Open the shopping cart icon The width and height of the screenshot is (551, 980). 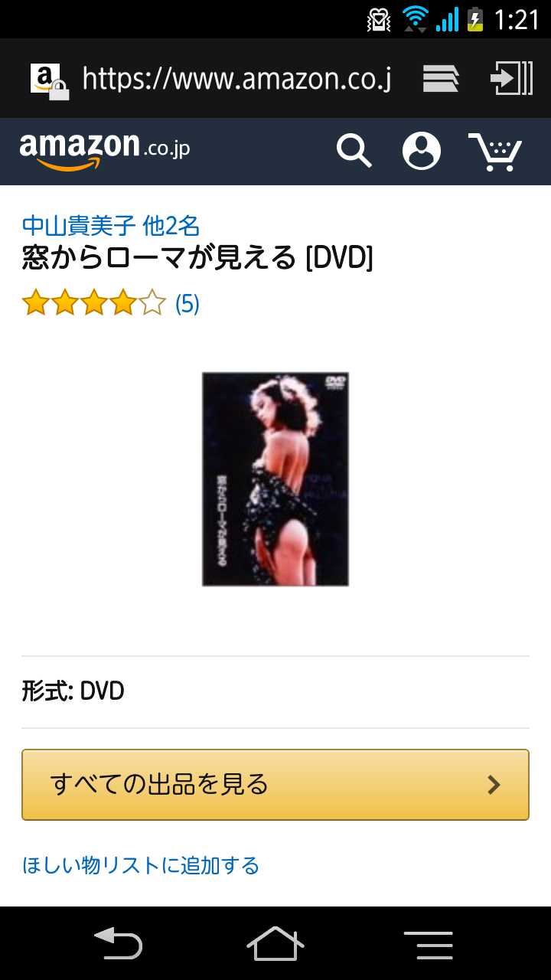[x=494, y=152]
